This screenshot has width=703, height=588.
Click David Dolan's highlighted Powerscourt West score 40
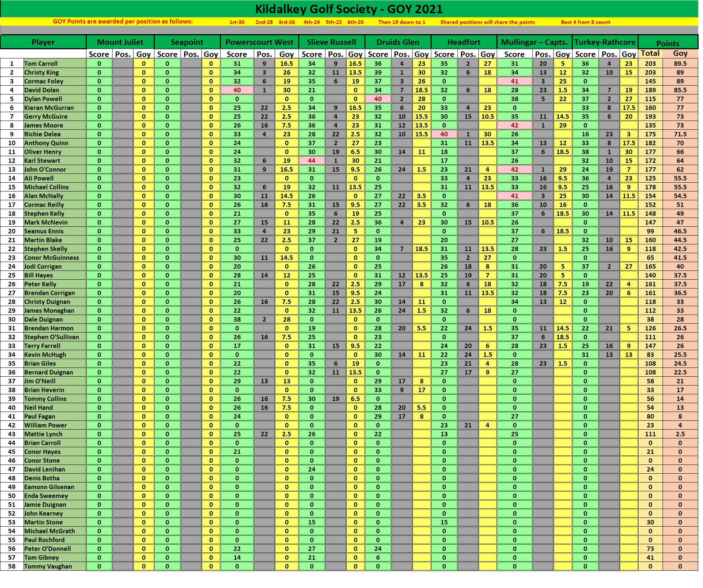click(237, 90)
